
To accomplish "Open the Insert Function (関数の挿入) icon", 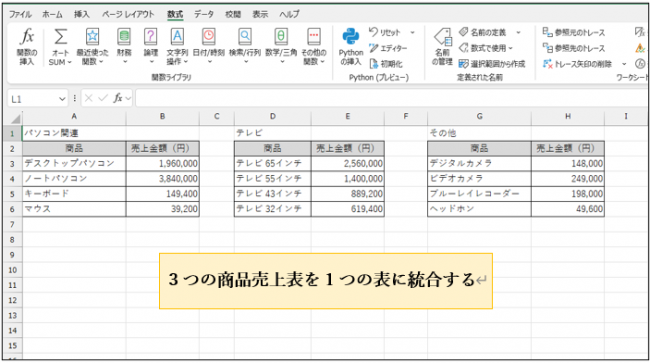I will (27, 37).
